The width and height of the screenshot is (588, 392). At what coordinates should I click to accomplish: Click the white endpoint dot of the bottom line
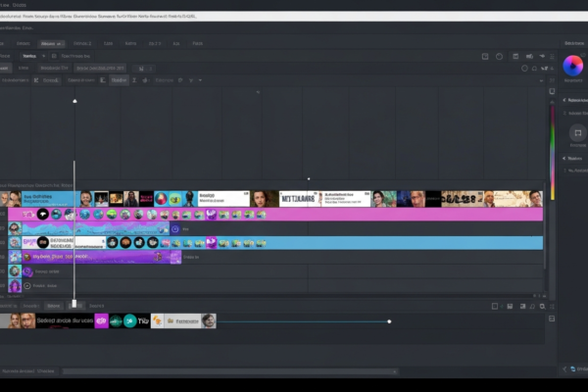pyautogui.click(x=389, y=321)
